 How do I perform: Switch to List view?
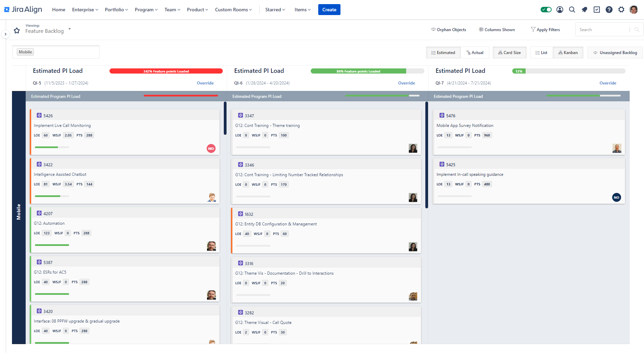(541, 53)
